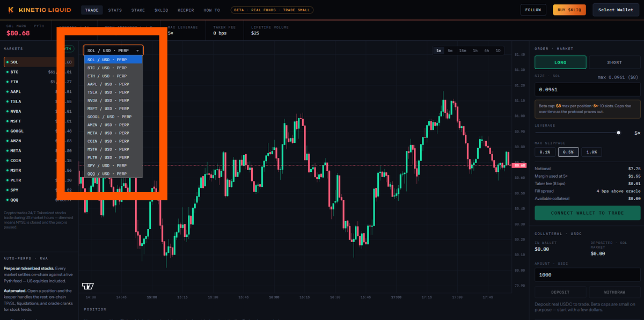The width and height of the screenshot is (644, 320).
Task: Click the FOLLOW button
Action: tap(533, 10)
